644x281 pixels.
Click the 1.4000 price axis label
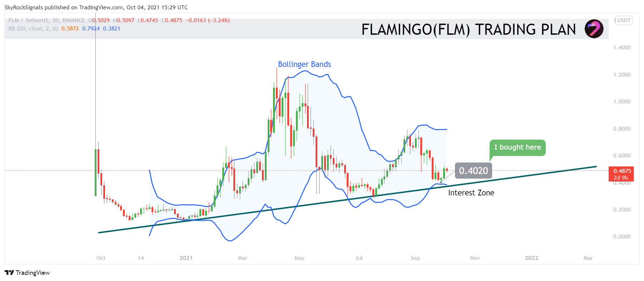pos(622,48)
